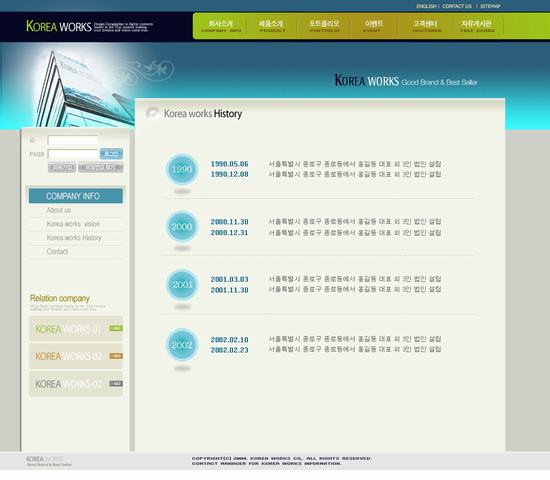Click the green go badge on KOREA WORKS 01
Image resolution: width=550 pixels, height=480 pixels.
pos(116,328)
